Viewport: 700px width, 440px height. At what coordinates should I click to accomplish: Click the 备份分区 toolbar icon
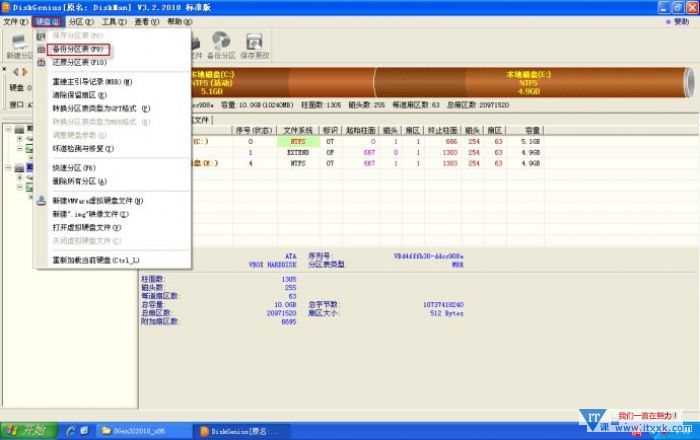pyautogui.click(x=221, y=45)
